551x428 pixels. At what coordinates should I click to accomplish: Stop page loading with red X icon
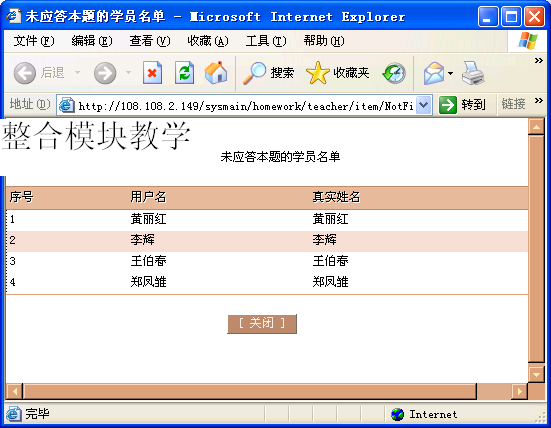(152, 73)
